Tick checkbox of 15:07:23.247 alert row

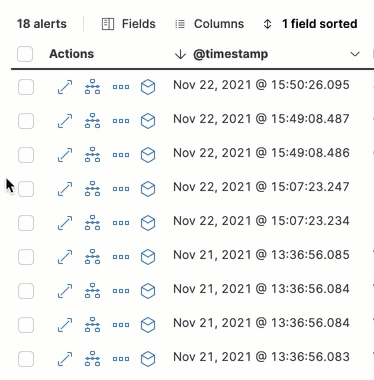click(26, 189)
